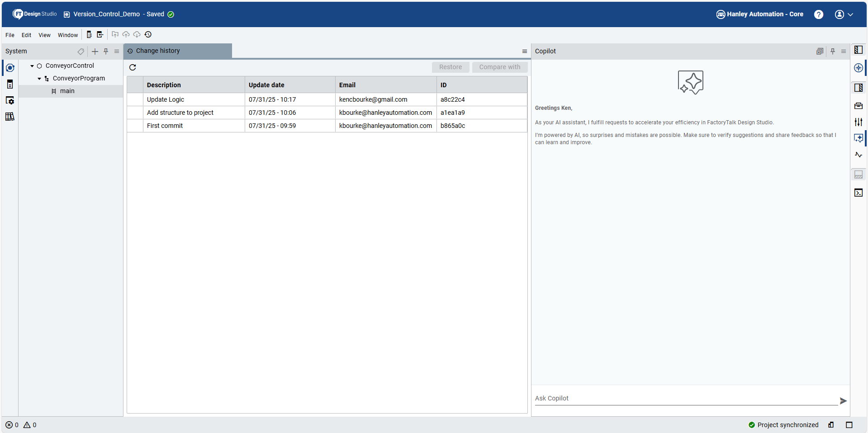Open the System explorer sidebar icon
868x433 pixels.
point(10,68)
